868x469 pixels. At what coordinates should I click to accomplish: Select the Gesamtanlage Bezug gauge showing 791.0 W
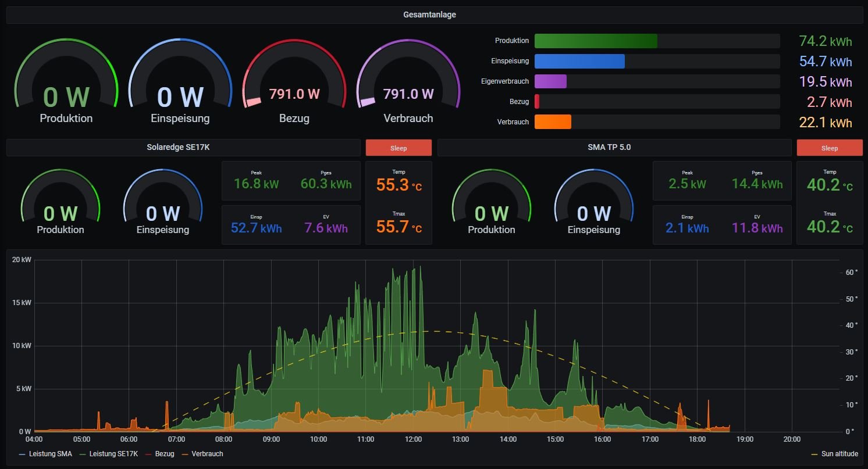[294, 81]
